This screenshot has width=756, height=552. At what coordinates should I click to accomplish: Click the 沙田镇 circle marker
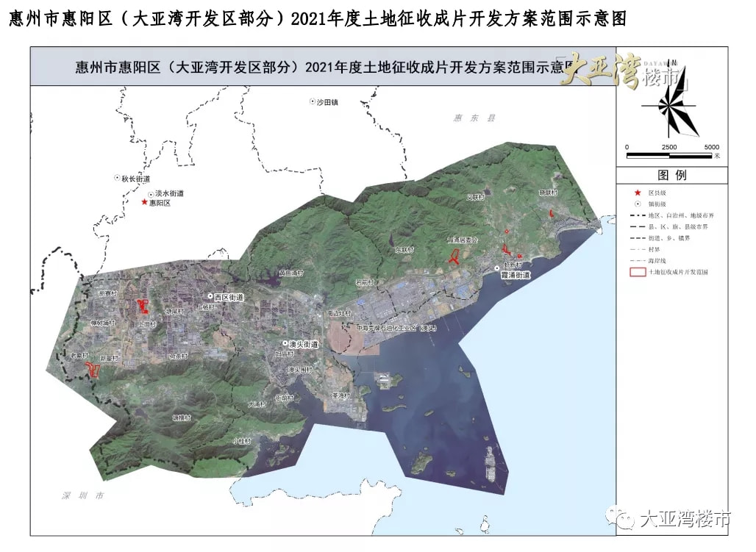[x=312, y=103]
